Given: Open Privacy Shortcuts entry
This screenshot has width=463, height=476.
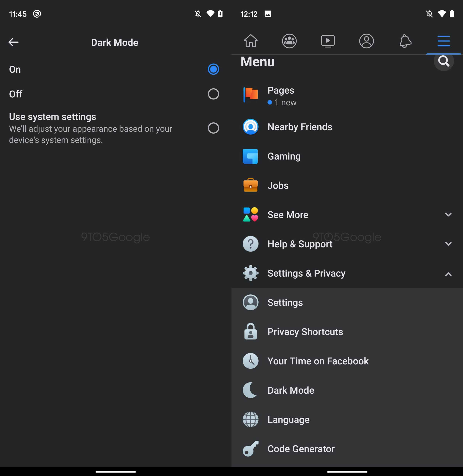Looking at the screenshot, I should 347,332.
